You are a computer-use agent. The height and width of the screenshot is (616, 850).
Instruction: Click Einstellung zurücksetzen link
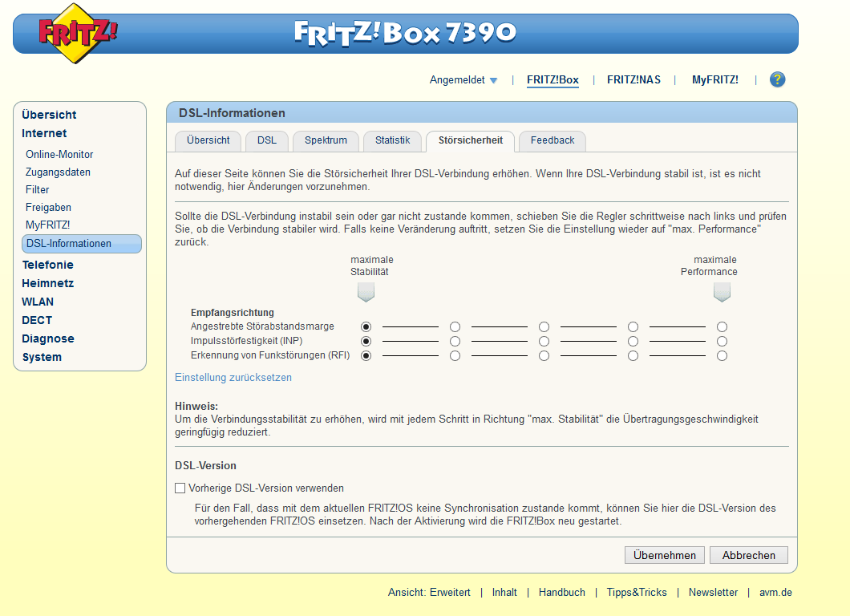click(233, 378)
